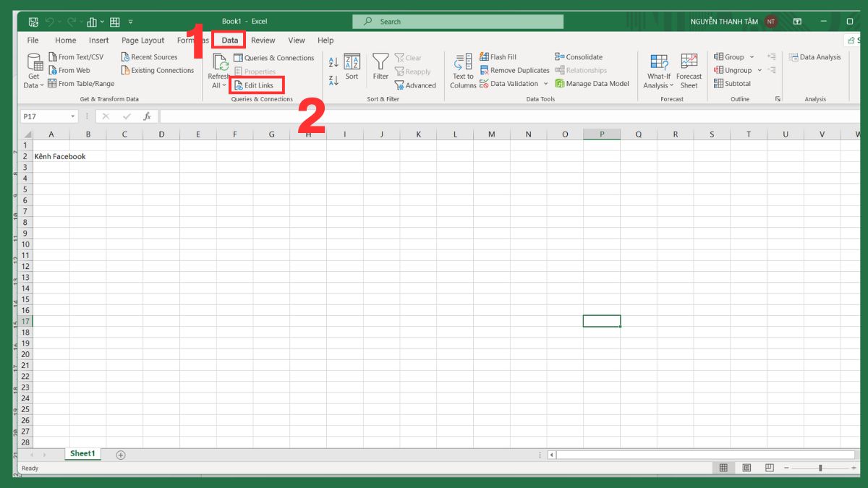Expand Group dropdown arrow
Viewport: 868px width, 488px height.
[752, 57]
